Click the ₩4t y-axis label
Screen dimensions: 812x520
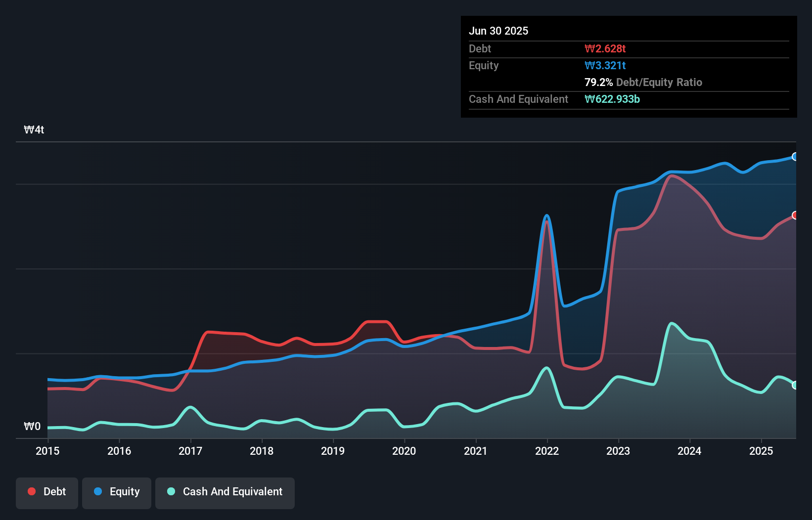click(34, 130)
